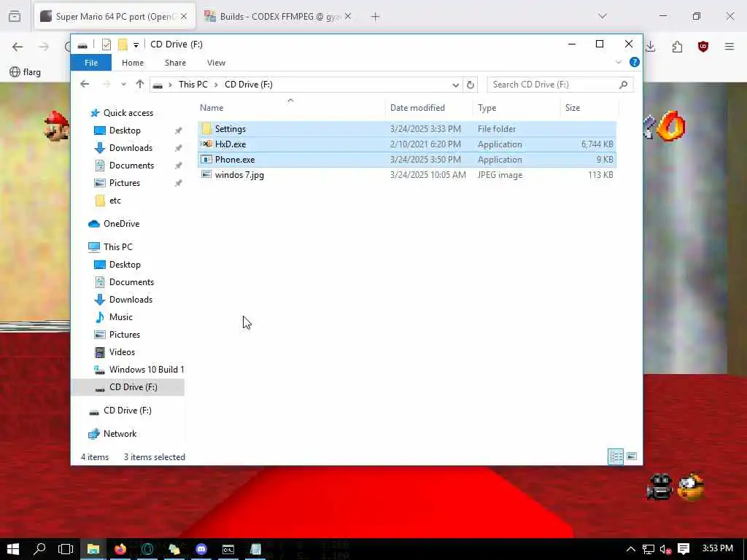Screen dimensions: 747x560
Task: Select the windos 7.jpg image icon
Action: (x=206, y=174)
